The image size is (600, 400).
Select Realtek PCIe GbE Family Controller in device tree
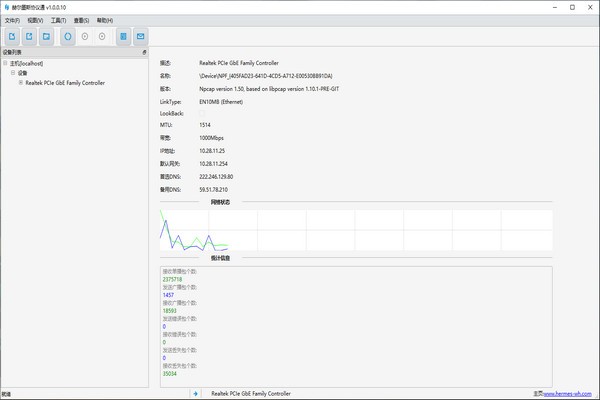pos(65,83)
